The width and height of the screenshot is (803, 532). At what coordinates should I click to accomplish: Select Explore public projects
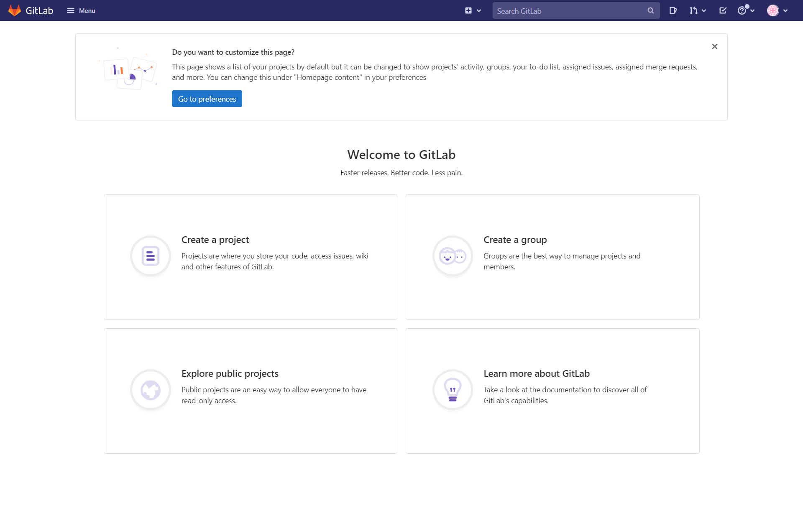tap(230, 373)
